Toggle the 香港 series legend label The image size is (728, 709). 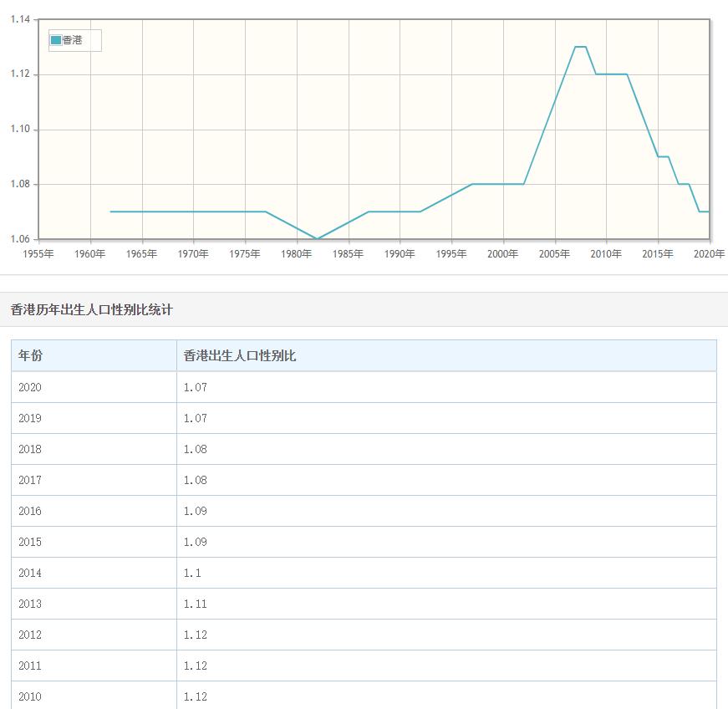(73, 40)
